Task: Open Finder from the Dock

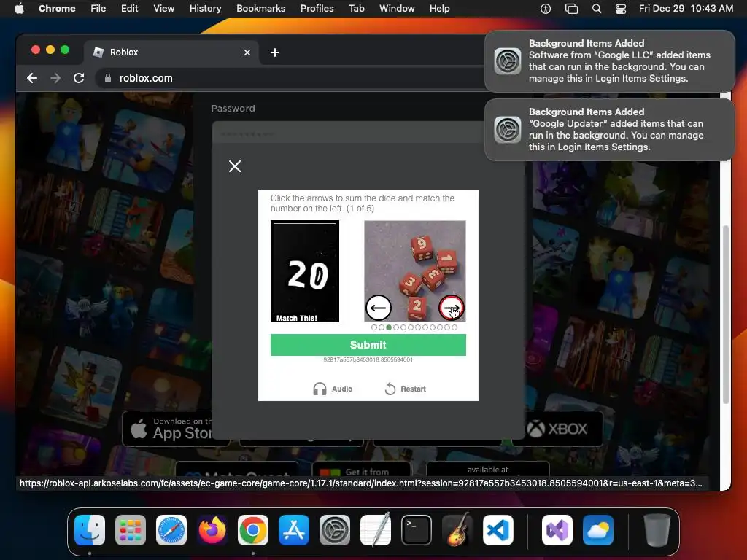Action: pyautogui.click(x=90, y=530)
